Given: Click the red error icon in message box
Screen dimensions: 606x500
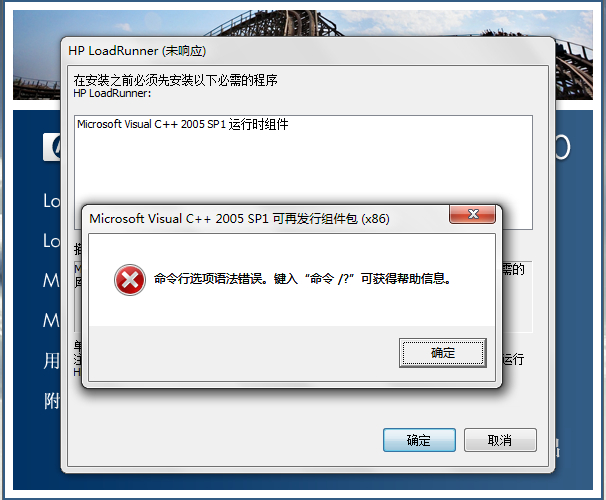Looking at the screenshot, I should point(130,280).
